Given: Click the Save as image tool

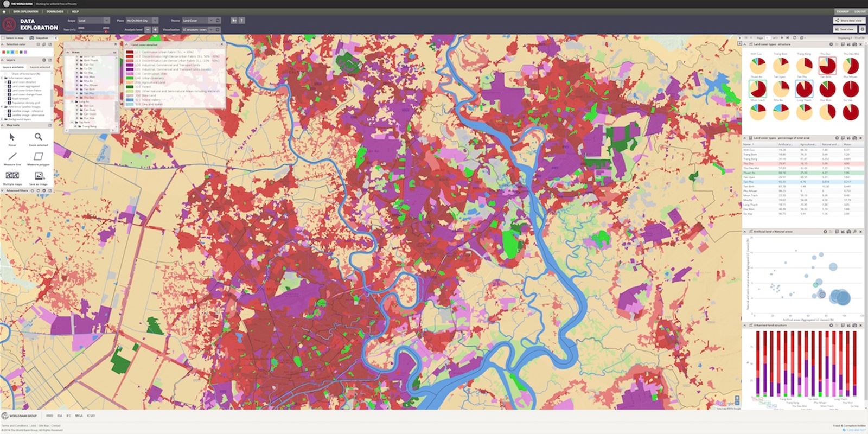Looking at the screenshot, I should 39,178.
